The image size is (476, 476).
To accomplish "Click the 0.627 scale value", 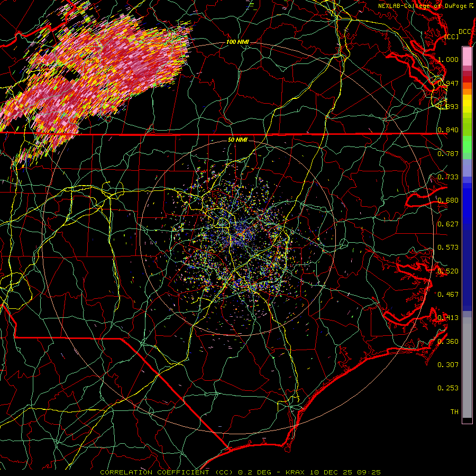I will pyautogui.click(x=448, y=224).
